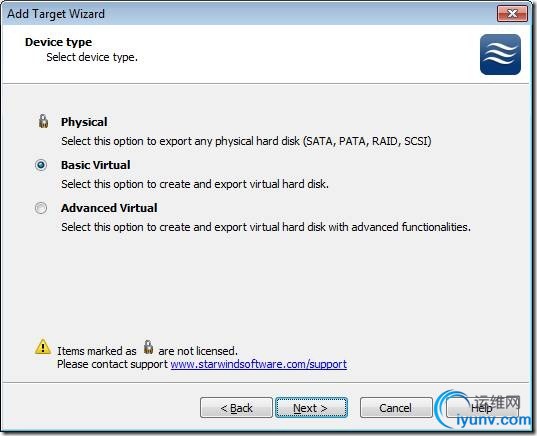
Task: Cancel the Add Target Wizard
Action: point(396,408)
